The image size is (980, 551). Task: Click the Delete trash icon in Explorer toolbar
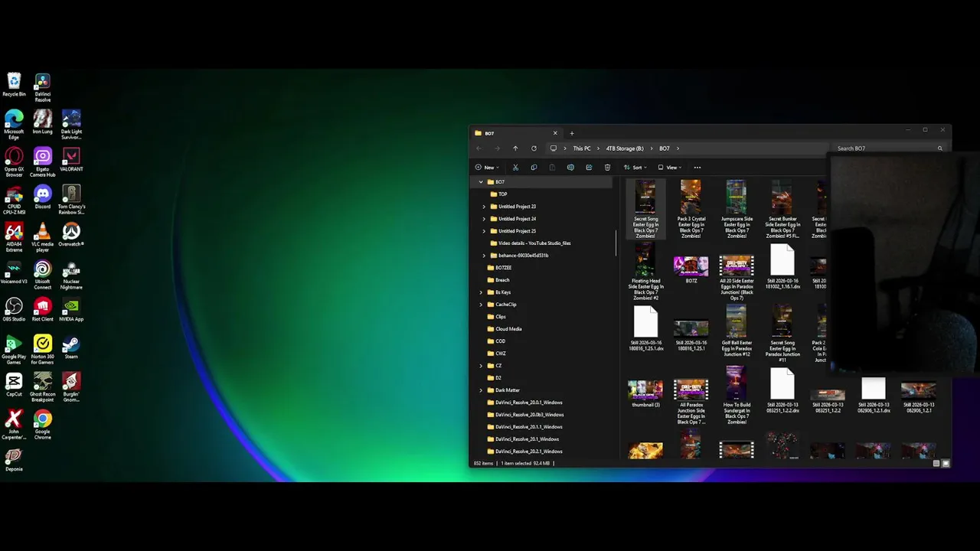(x=607, y=168)
